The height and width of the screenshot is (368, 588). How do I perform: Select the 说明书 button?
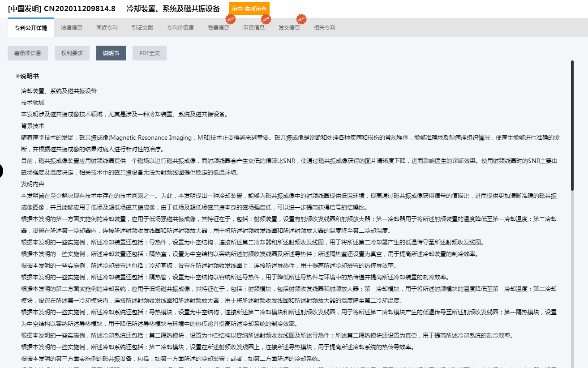tap(111, 53)
